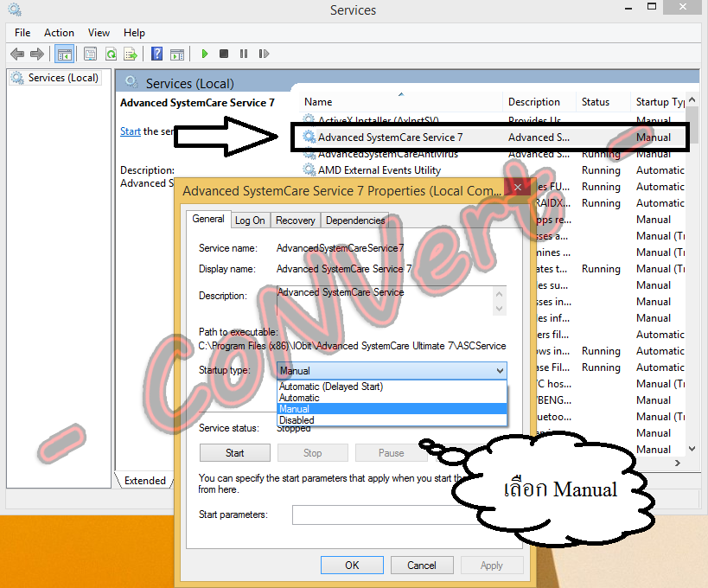Click the Service name value AdvancedSystemCareService7

click(x=340, y=248)
